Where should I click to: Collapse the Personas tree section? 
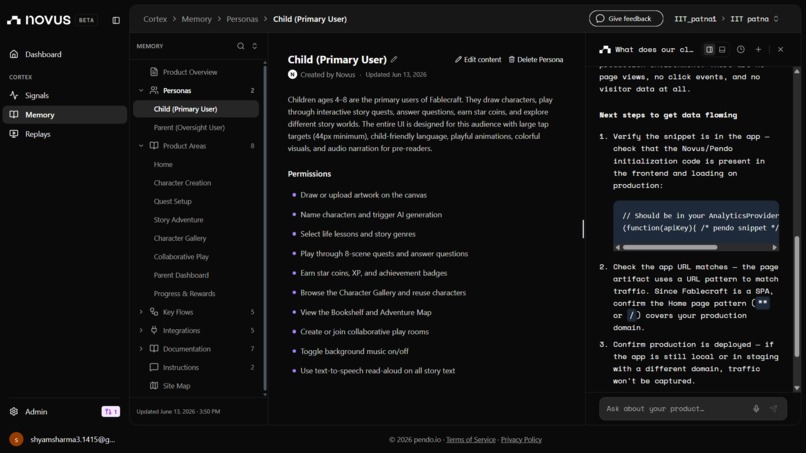pyautogui.click(x=141, y=90)
